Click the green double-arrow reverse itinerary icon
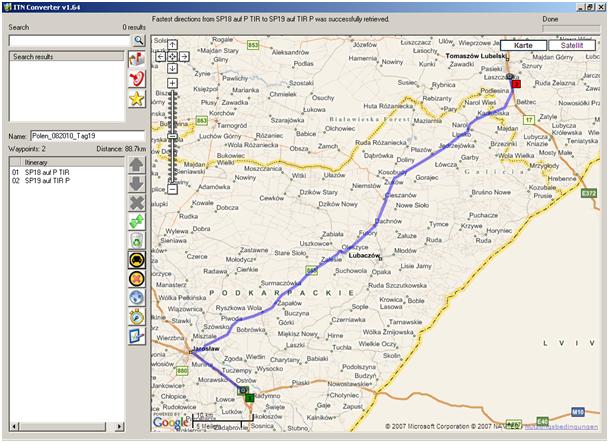Screen dimensions: 609x443 click(137, 222)
